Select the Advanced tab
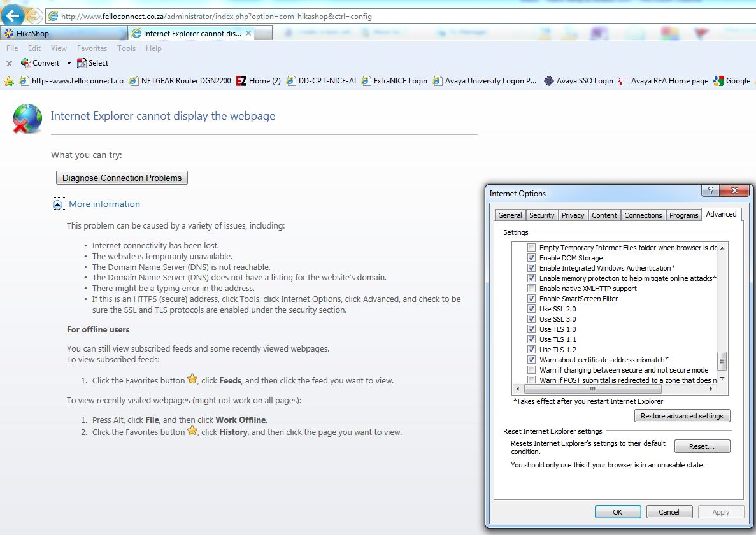The width and height of the screenshot is (756, 535). (x=721, y=214)
